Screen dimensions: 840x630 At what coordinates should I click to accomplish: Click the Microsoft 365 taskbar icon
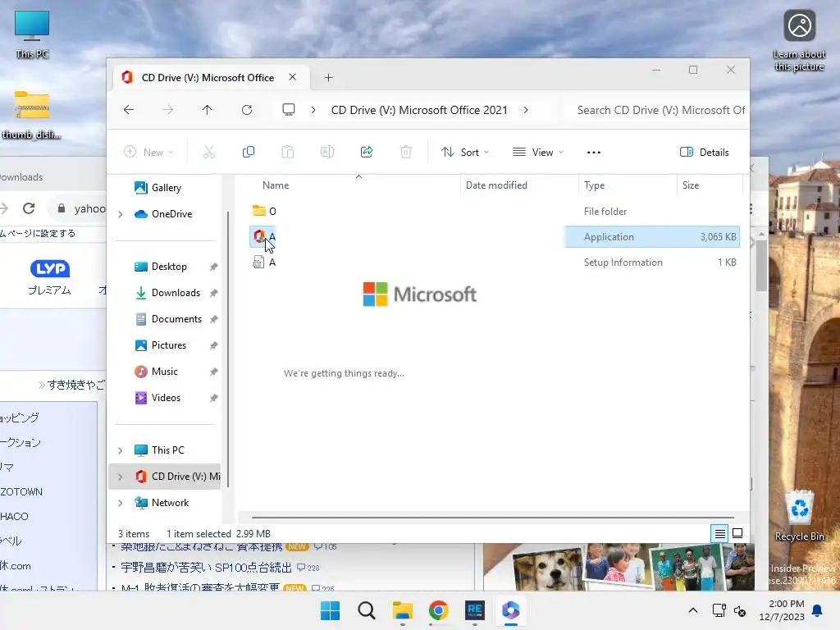(x=510, y=610)
